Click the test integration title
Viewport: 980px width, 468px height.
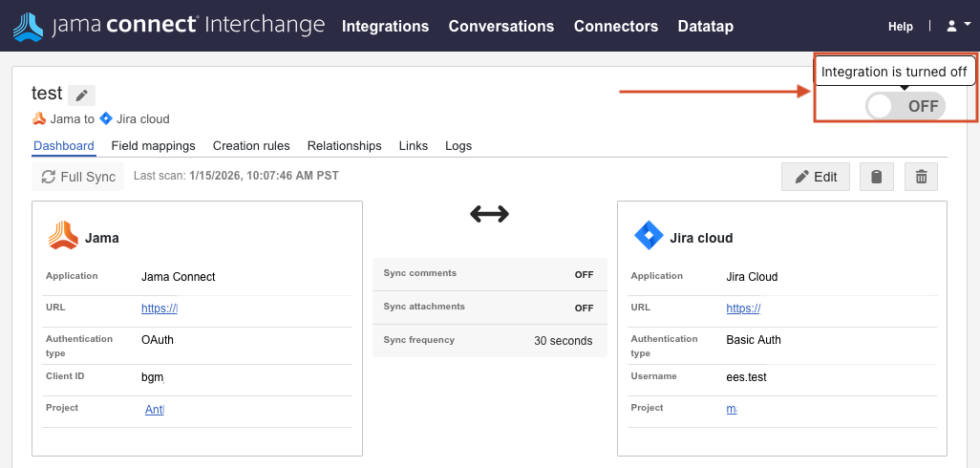pyautogui.click(x=47, y=93)
